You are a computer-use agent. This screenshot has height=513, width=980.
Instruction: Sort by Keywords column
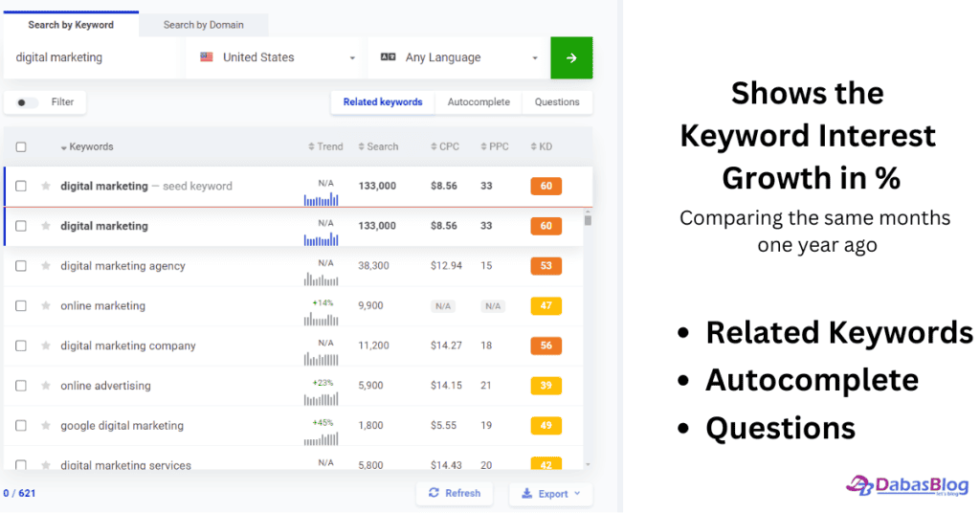87,146
